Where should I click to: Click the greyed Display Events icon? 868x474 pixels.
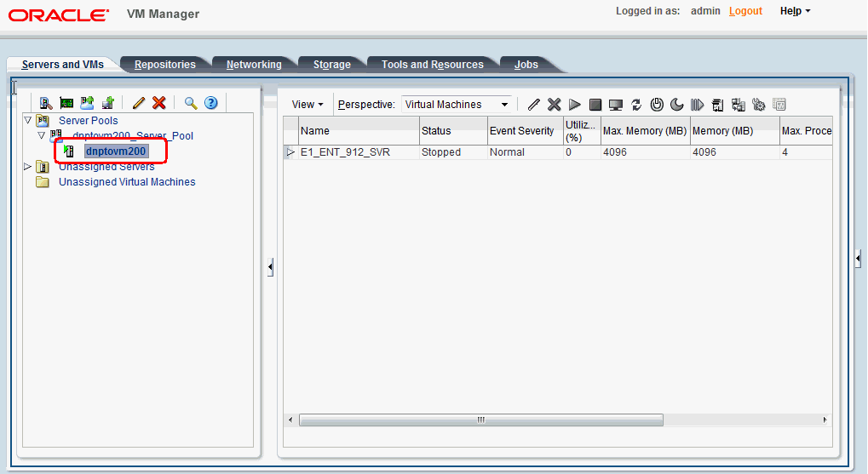[779, 105]
